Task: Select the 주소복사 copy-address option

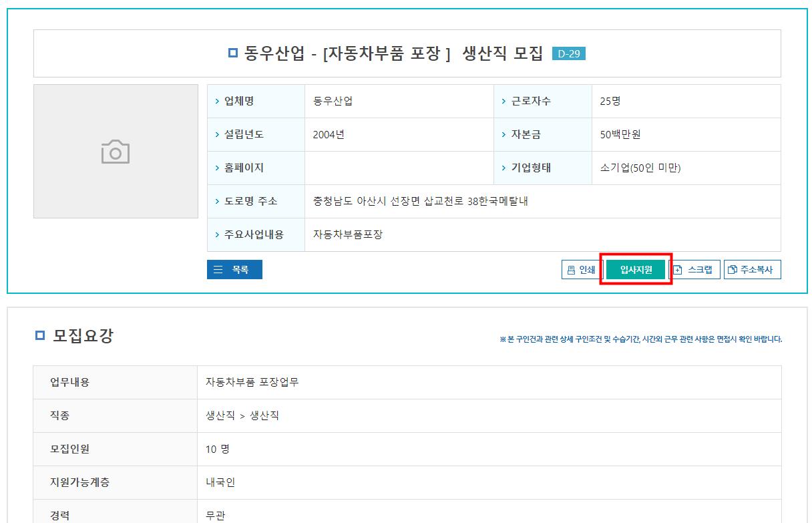Action: pos(752,269)
